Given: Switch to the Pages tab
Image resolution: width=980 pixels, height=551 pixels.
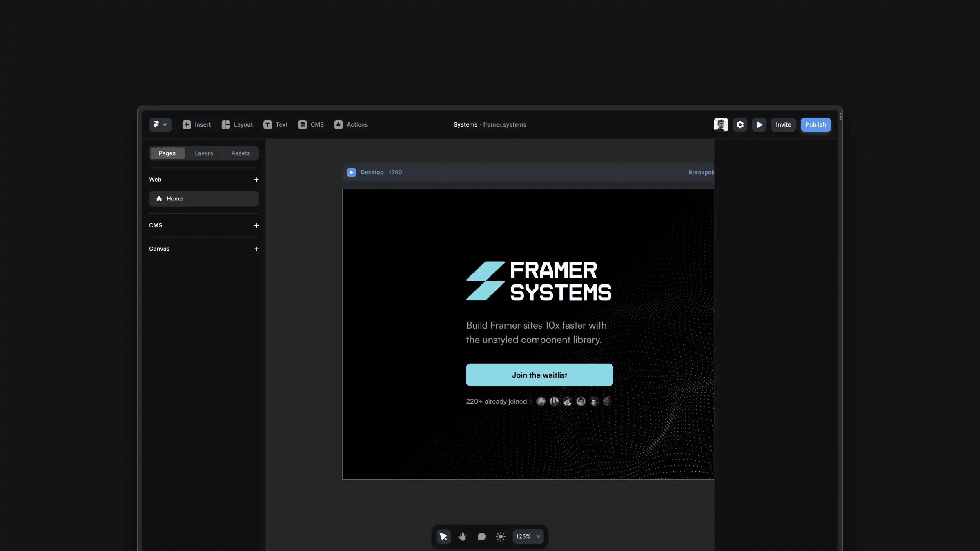Looking at the screenshot, I should 167,153.
